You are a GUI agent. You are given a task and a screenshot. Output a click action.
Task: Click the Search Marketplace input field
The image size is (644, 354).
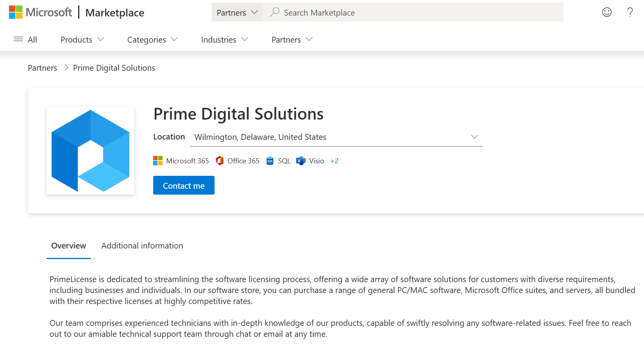coord(391,12)
